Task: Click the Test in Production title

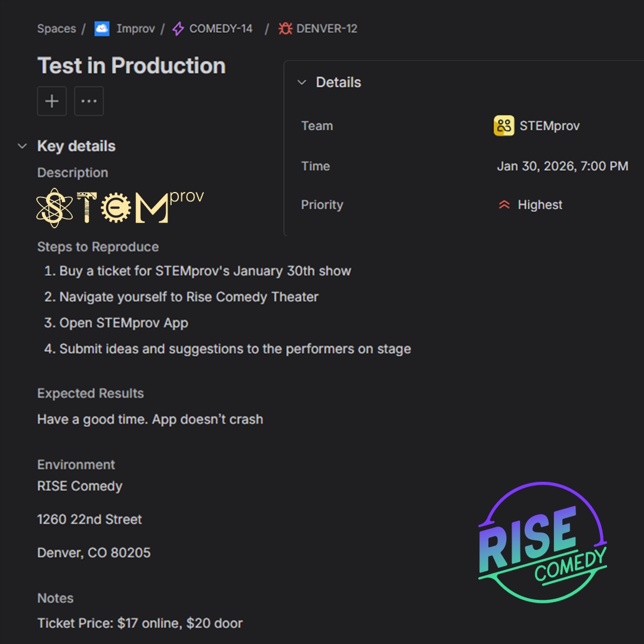Action: pyautogui.click(x=132, y=66)
